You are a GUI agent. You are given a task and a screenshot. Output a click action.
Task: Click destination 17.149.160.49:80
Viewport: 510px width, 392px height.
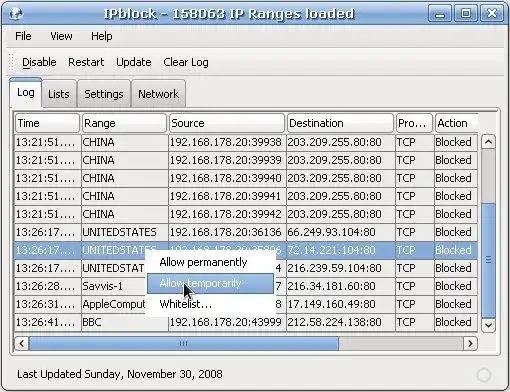(341, 304)
